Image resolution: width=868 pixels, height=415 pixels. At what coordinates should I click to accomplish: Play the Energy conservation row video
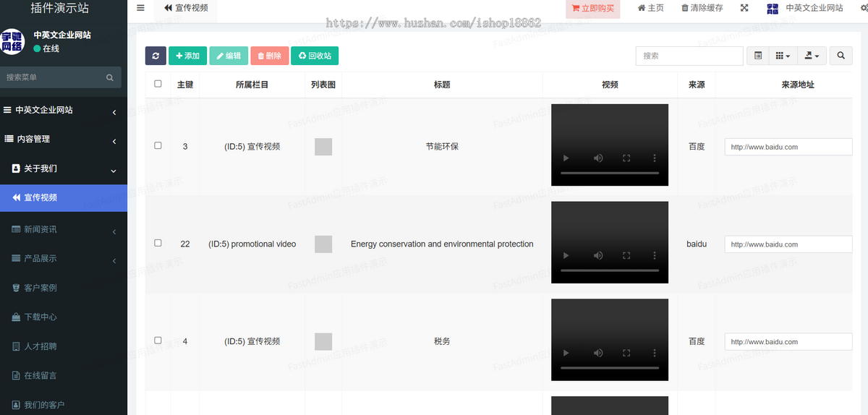(566, 255)
